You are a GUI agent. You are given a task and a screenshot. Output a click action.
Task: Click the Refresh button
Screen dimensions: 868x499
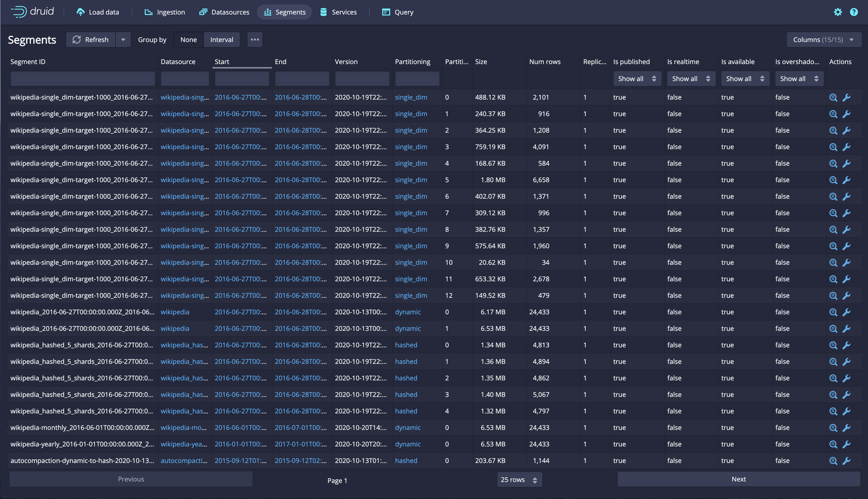pos(91,40)
